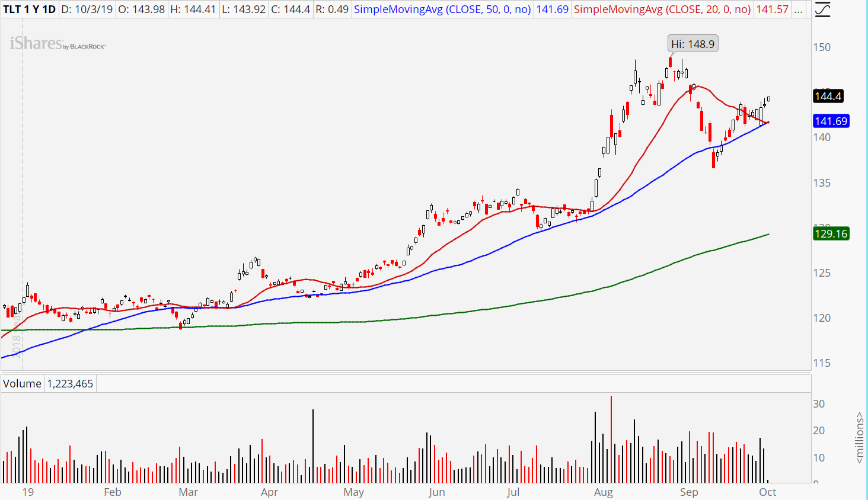Viewport: 868px width, 500px height.
Task: Click the 30 volume axis label
Action: (x=819, y=404)
